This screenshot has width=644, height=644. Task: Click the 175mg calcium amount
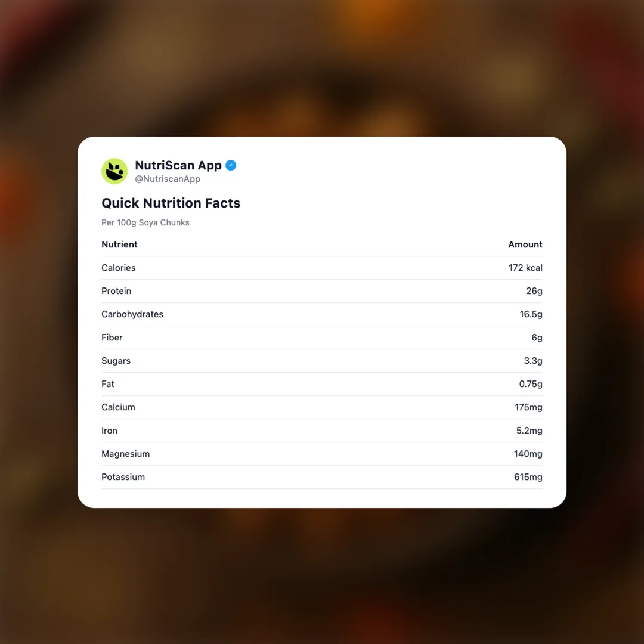pos(528,407)
